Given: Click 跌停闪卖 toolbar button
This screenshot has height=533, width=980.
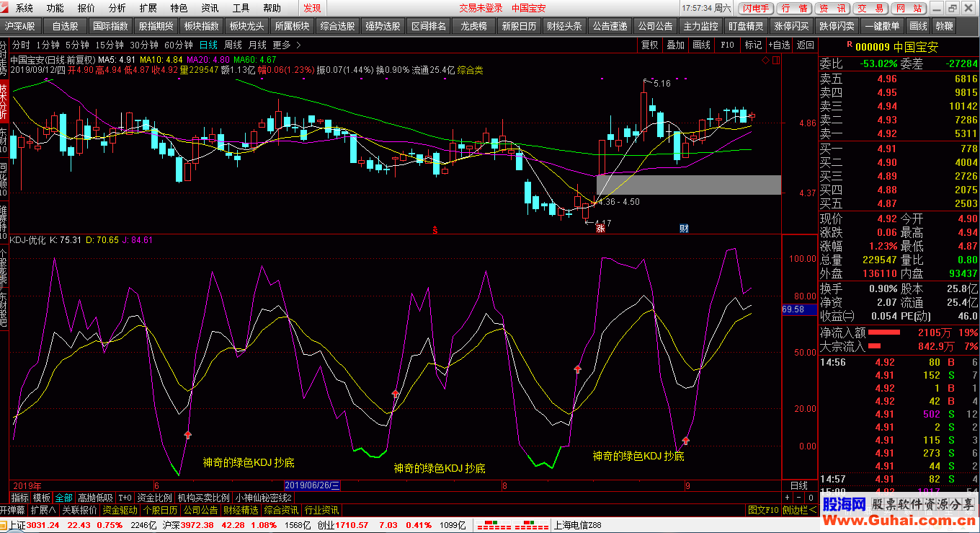Looking at the screenshot, I should [837, 26].
